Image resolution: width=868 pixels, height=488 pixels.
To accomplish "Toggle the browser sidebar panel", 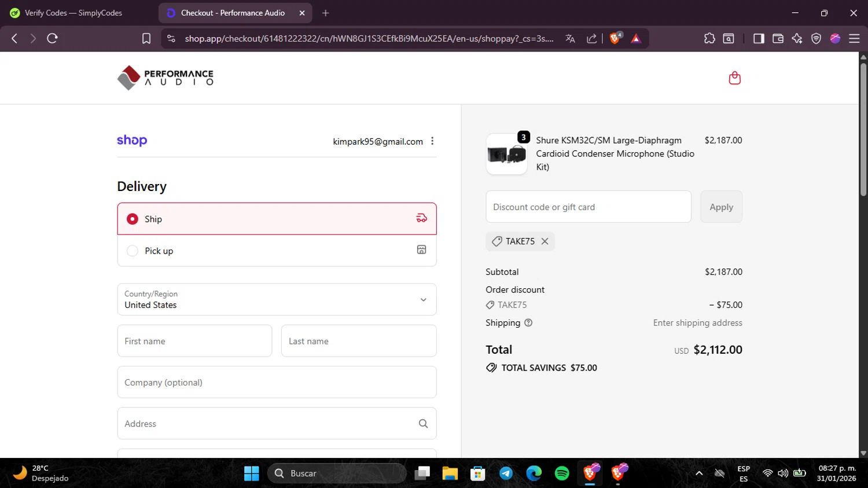I will tap(759, 38).
